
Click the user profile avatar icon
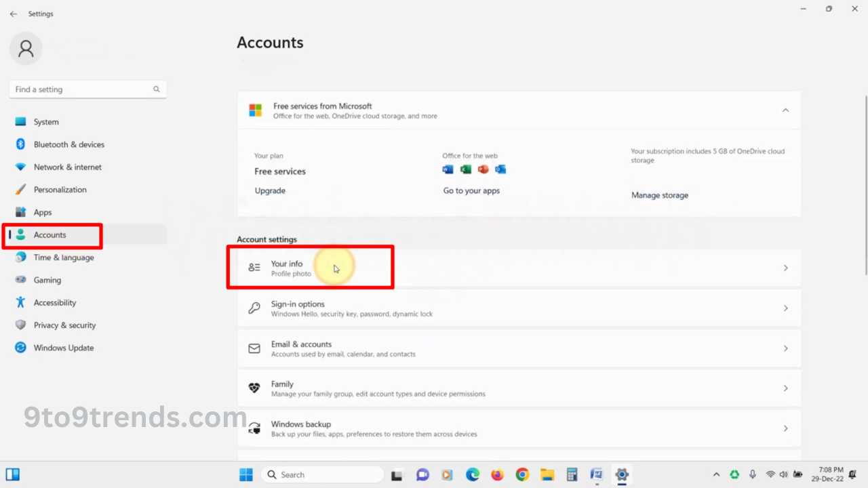(x=26, y=48)
